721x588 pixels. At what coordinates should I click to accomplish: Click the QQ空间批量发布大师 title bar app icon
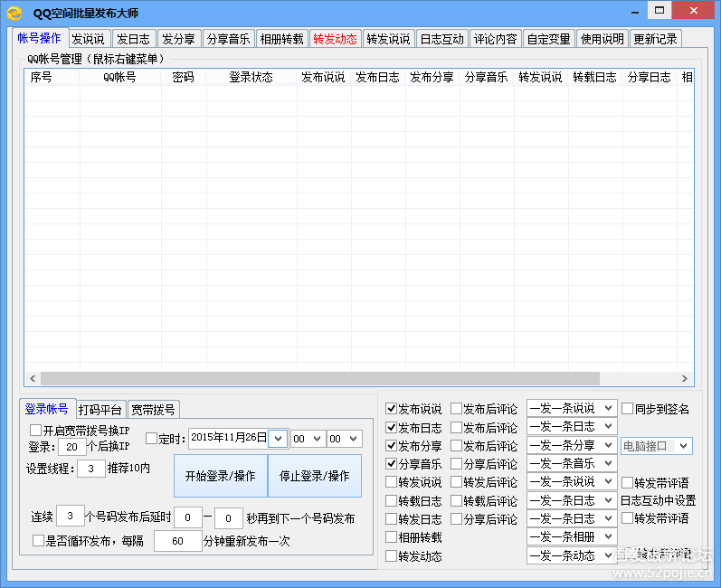[14, 13]
